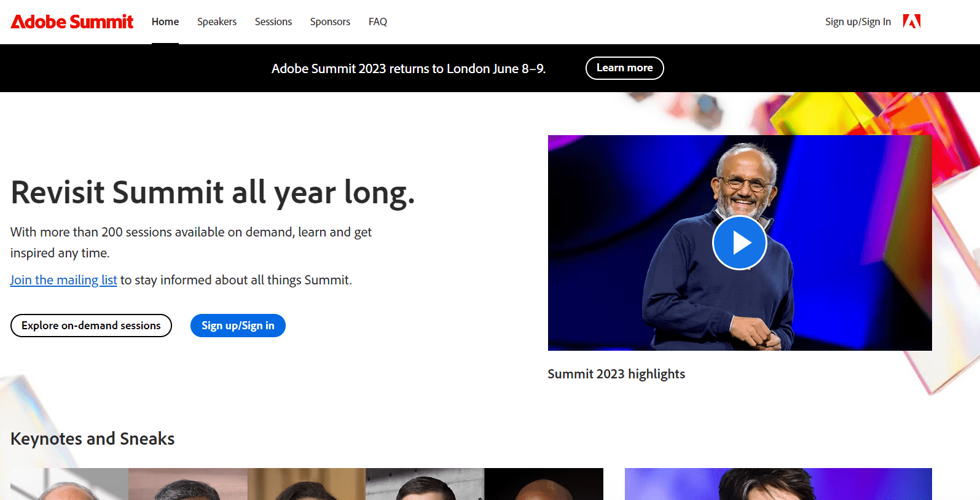This screenshot has height=500, width=980.
Task: Click the London June 8–9 banner text
Action: (x=409, y=69)
